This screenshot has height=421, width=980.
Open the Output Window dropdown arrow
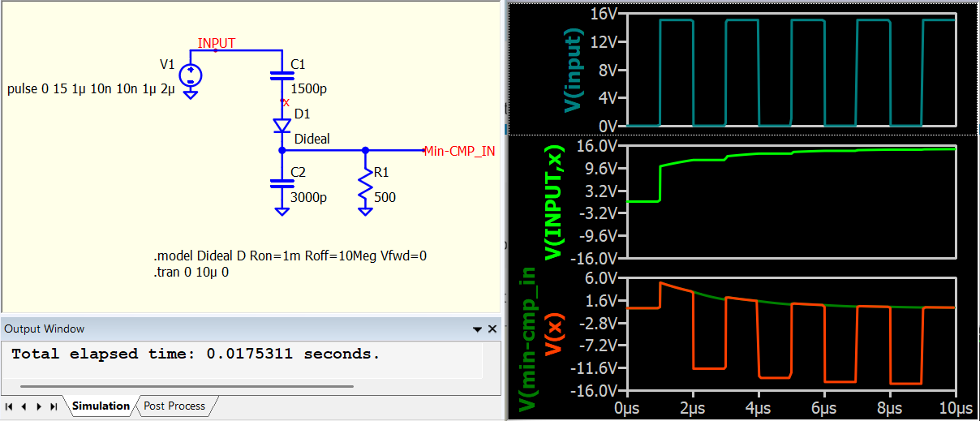click(x=477, y=329)
